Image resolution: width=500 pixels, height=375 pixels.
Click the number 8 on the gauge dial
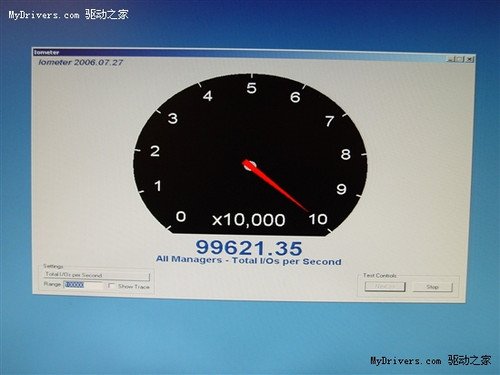tap(346, 154)
